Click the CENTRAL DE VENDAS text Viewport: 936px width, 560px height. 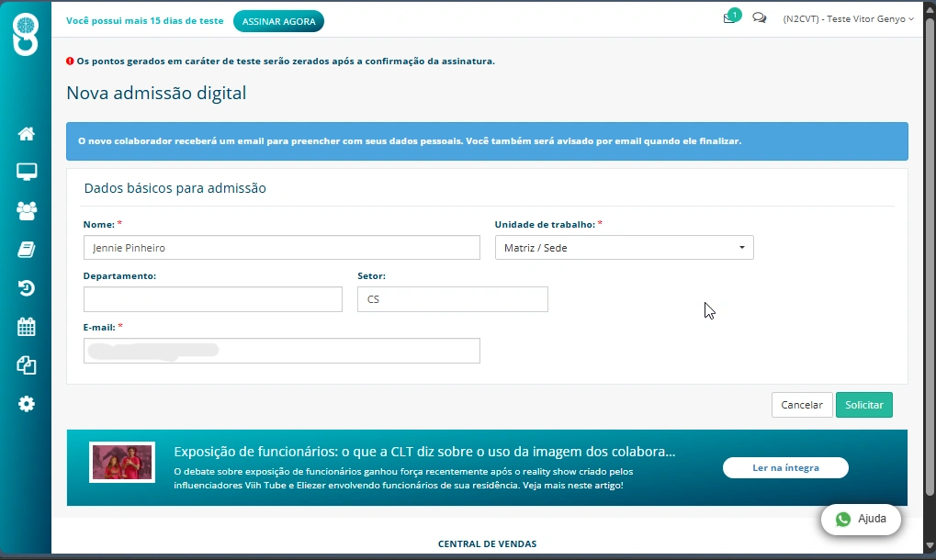(x=487, y=543)
